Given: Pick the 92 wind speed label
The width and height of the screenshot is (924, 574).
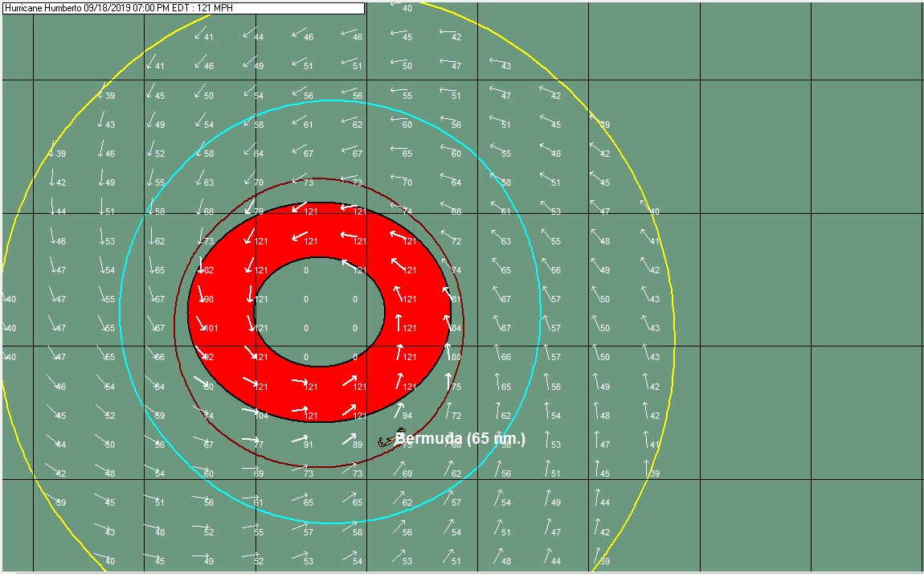Looking at the screenshot, I should pyautogui.click(x=209, y=357).
